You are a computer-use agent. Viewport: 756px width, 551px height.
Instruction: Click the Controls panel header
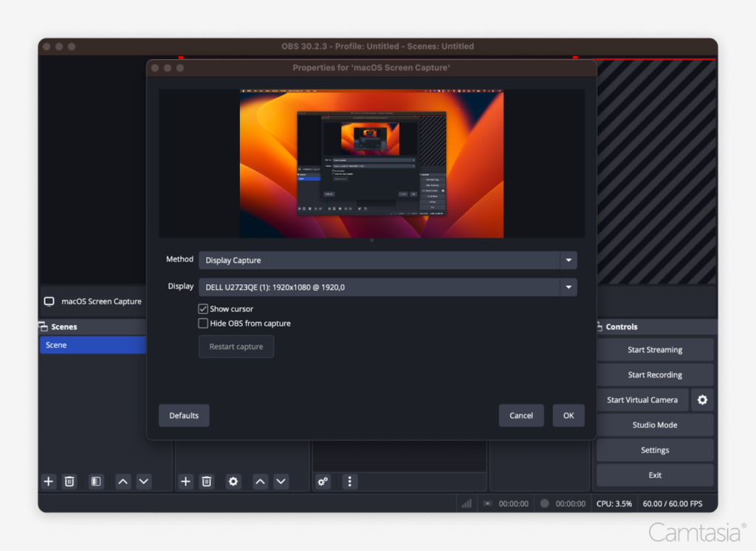coord(656,326)
